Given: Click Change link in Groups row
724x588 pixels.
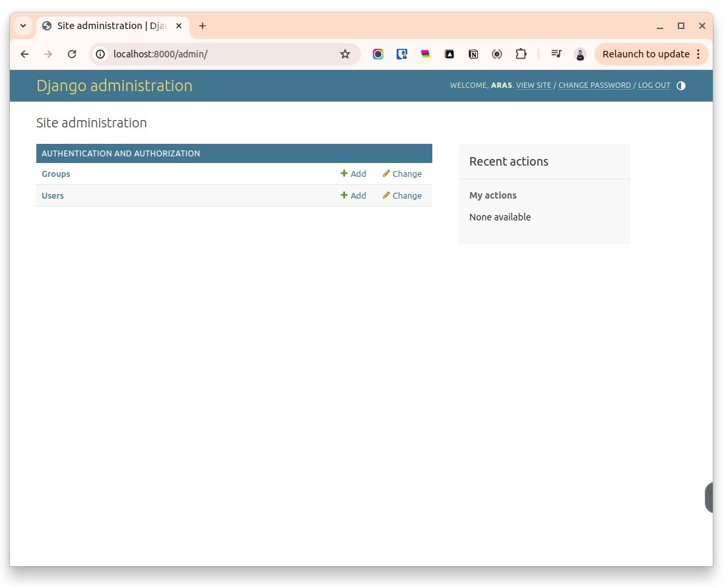Looking at the screenshot, I should point(402,174).
